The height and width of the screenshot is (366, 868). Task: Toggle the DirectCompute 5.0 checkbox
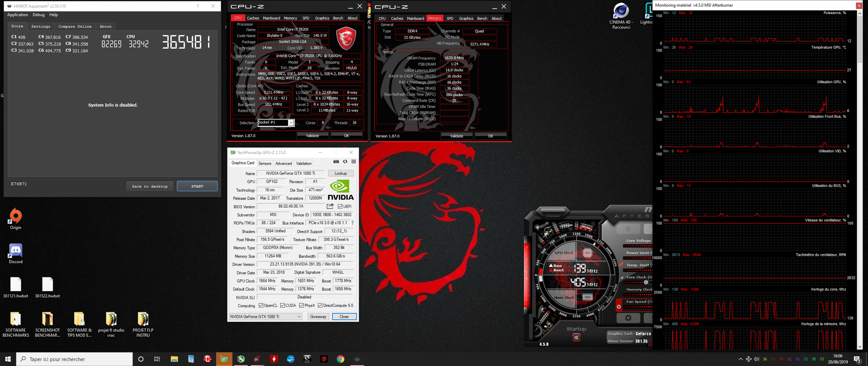tap(320, 305)
